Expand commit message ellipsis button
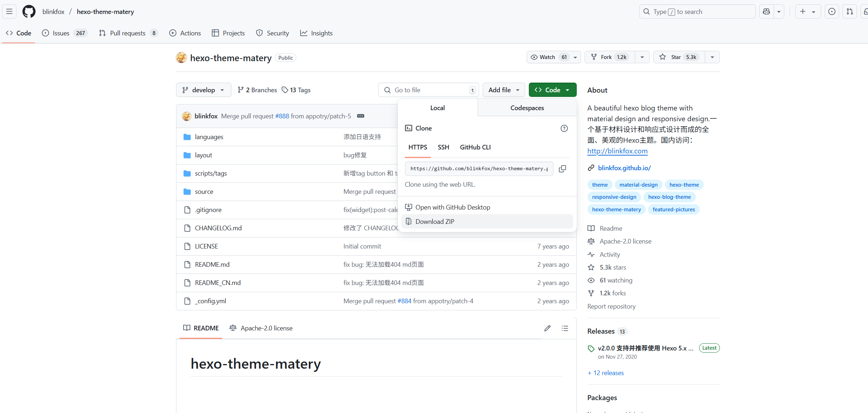Screen dimensions: 868x413 point(360,116)
